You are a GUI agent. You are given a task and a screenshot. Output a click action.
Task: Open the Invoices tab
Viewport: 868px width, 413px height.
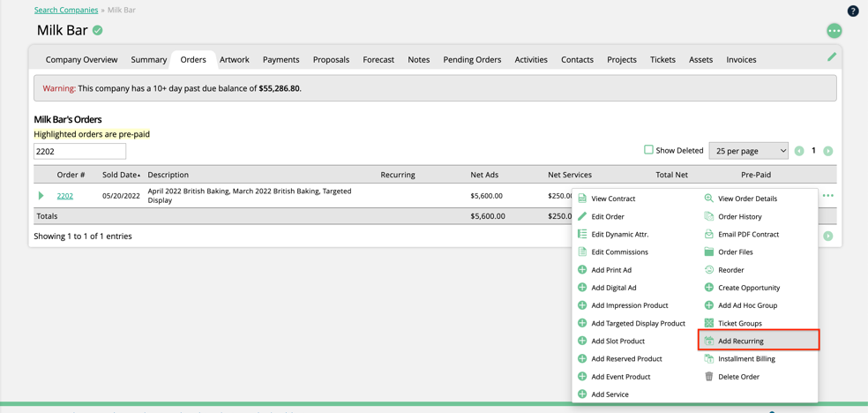(x=741, y=60)
